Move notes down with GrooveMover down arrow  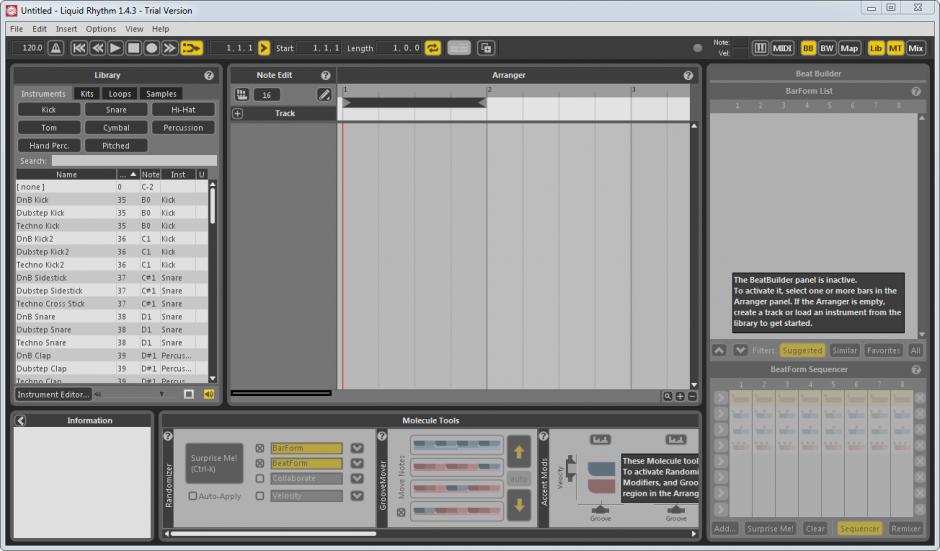519,505
